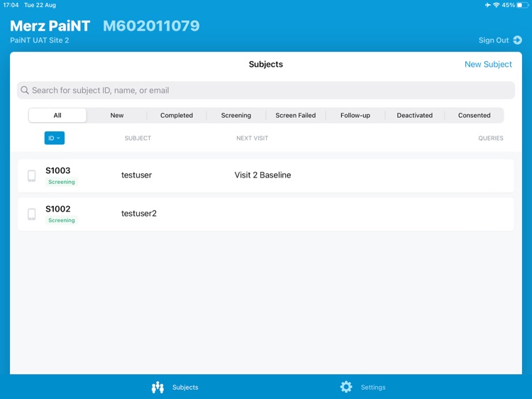
Task: Open Visit 2 Baseline entry
Action: 262,175
